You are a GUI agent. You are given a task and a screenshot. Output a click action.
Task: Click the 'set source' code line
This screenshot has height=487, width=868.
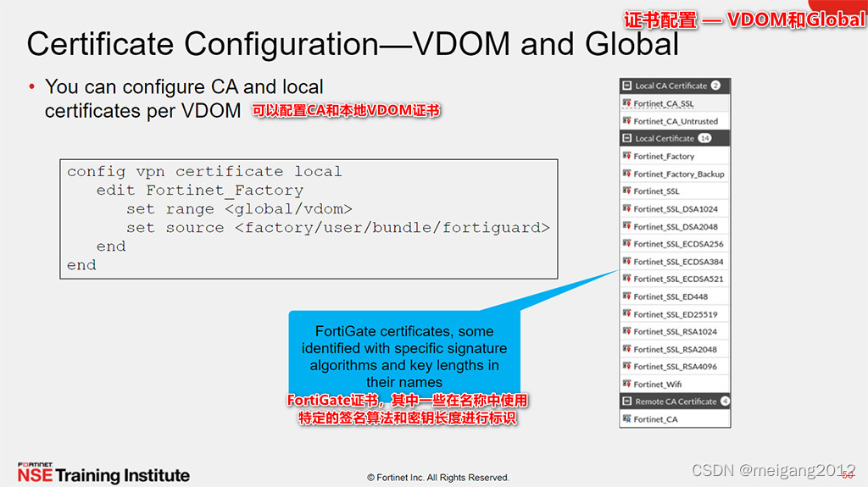point(337,228)
